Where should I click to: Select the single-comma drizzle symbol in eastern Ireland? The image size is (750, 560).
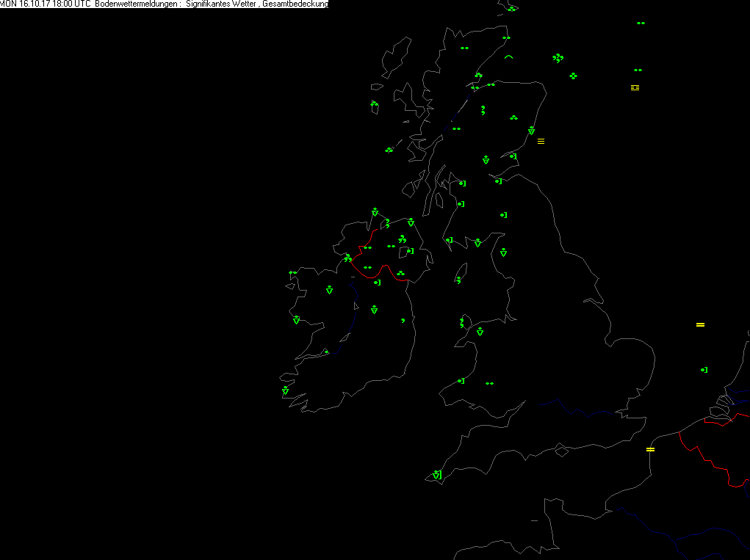(403, 320)
